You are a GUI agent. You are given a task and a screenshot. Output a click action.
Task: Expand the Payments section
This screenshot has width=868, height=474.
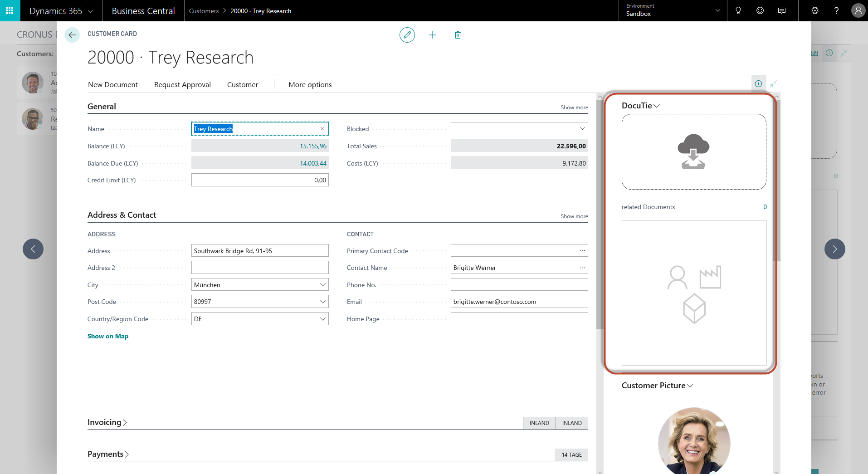[x=108, y=454]
